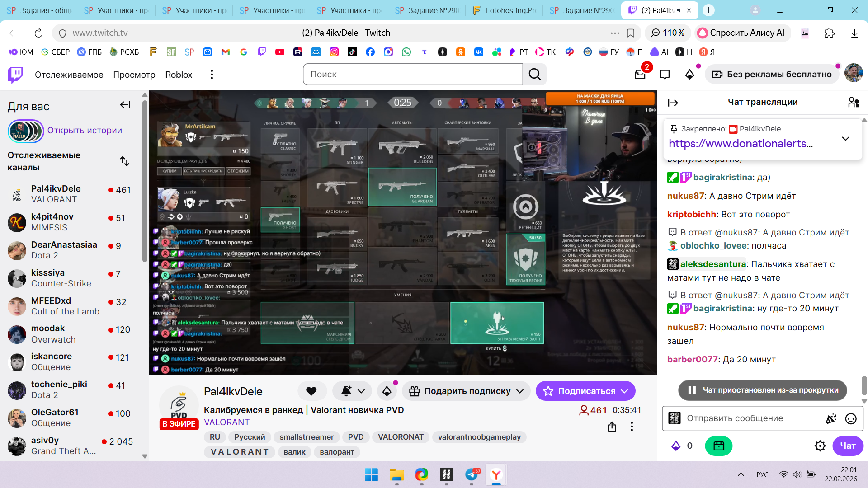Viewport: 868px width, 488px height.
Task: Open the community members icon in chat
Action: coord(853,103)
